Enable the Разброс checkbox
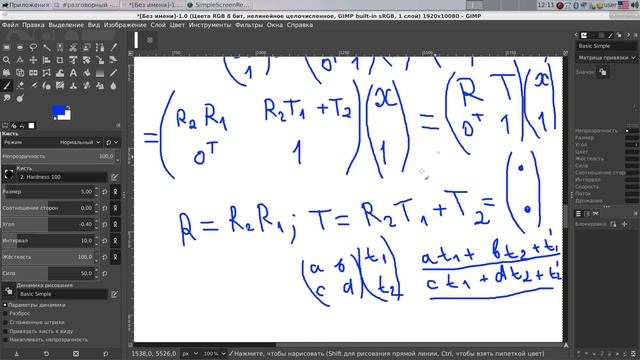This screenshot has height=360, width=640. [x=5, y=313]
